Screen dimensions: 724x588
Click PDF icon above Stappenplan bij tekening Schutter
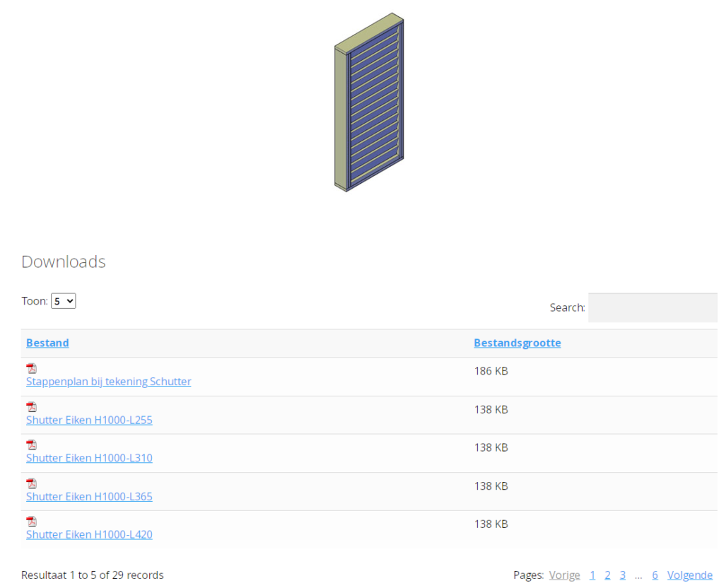tap(32, 368)
